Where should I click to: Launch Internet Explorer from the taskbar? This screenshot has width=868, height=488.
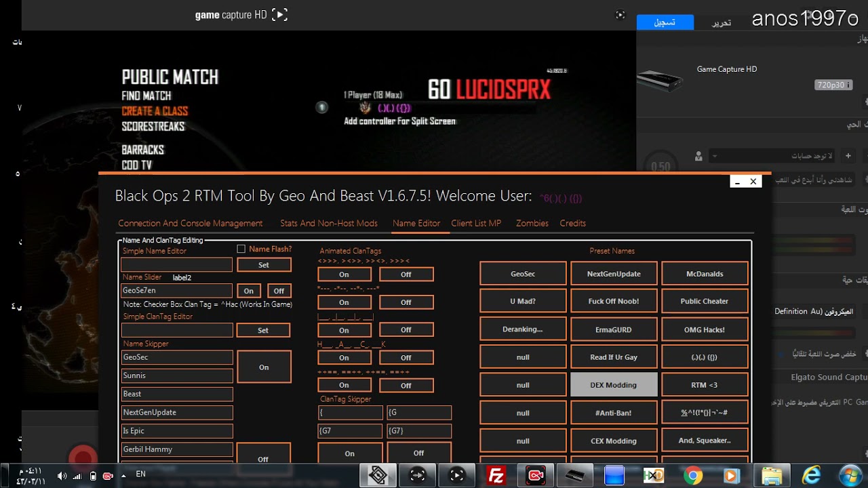(811, 476)
